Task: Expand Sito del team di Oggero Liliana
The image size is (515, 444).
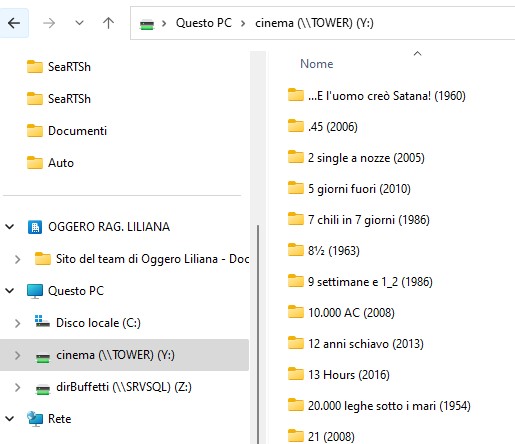Action: tap(18, 259)
